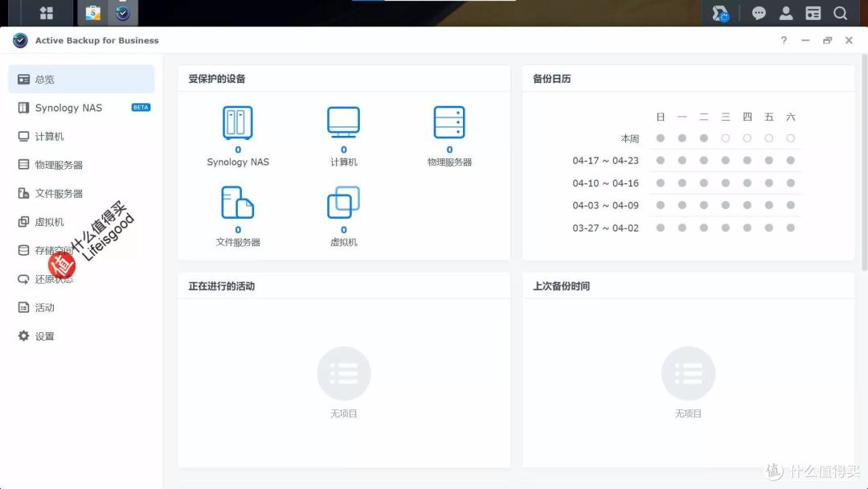Go to 总览 overview in sidebar
Viewport: 868px width, 489px height.
tap(81, 79)
